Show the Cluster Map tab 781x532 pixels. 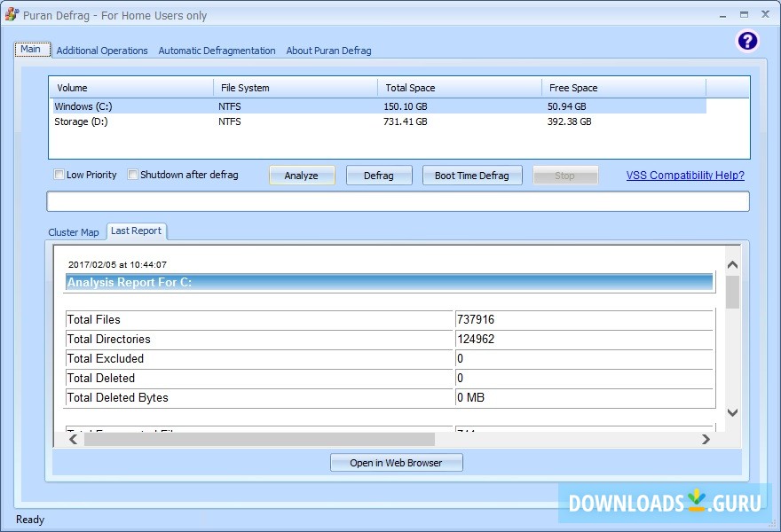(74, 232)
